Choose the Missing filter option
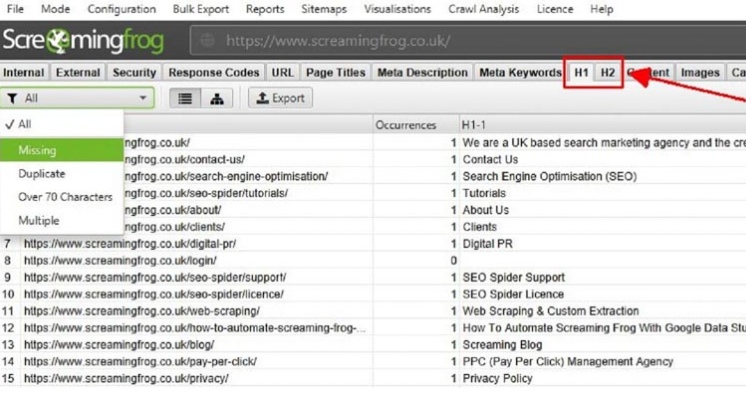Viewport: 746px width, 395px height. coord(62,150)
